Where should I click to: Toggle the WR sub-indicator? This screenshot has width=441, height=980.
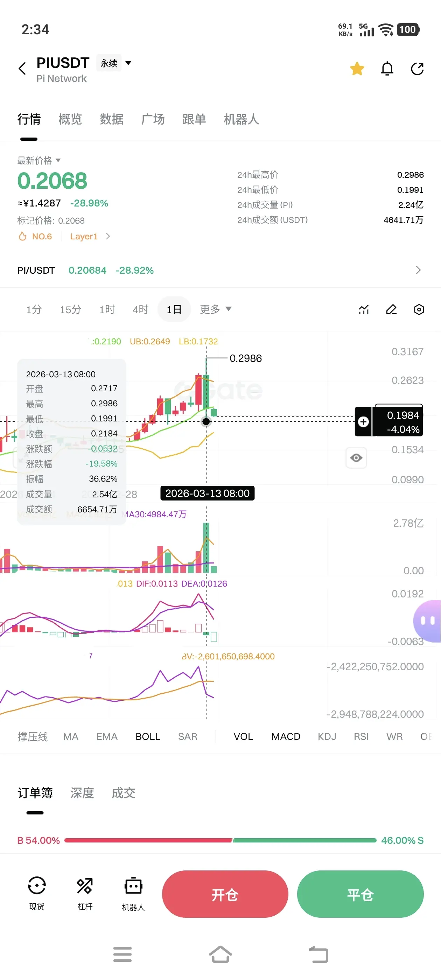[x=394, y=736]
